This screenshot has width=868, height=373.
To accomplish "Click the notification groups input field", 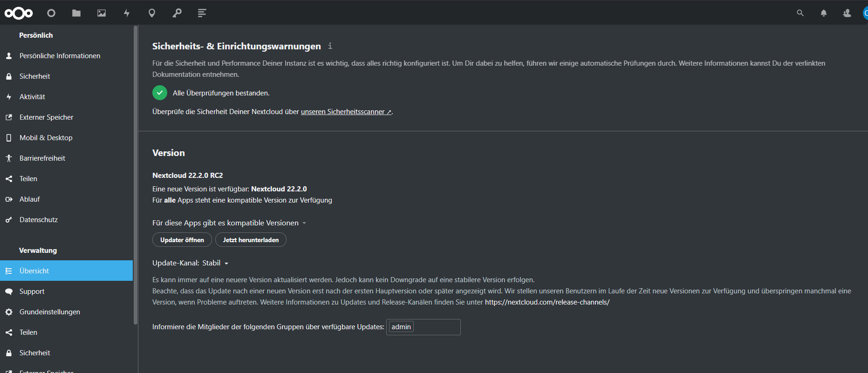I will tap(424, 327).
